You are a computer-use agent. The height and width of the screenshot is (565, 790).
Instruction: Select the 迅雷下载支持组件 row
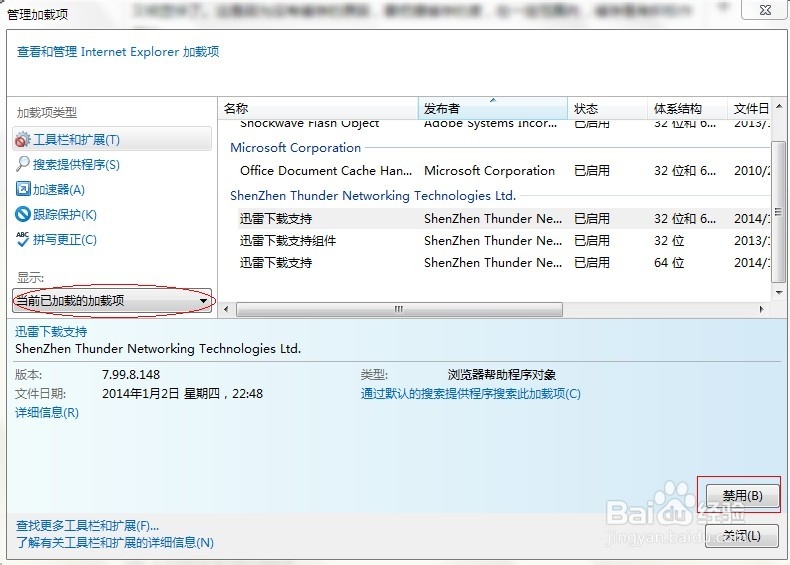click(x=504, y=241)
